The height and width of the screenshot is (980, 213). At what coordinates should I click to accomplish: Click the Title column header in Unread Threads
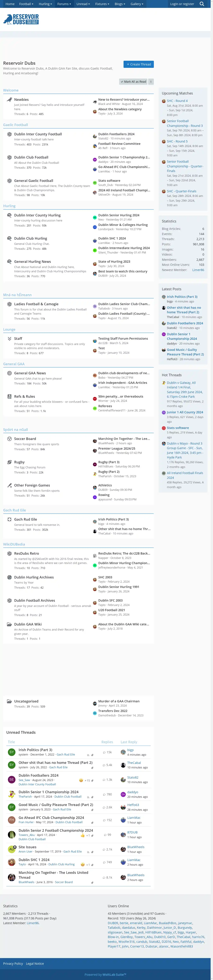[11, 742]
